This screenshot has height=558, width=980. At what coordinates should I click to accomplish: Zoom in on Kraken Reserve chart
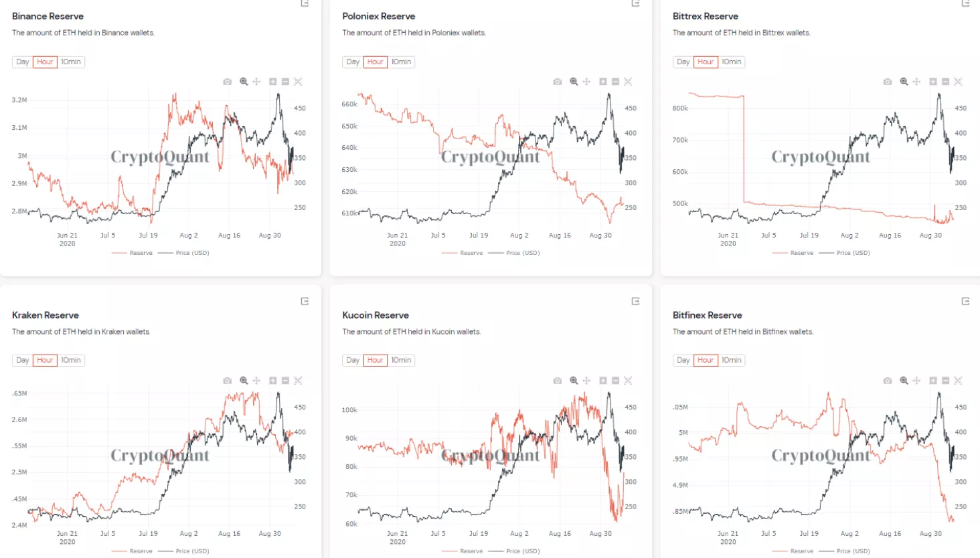[273, 381]
